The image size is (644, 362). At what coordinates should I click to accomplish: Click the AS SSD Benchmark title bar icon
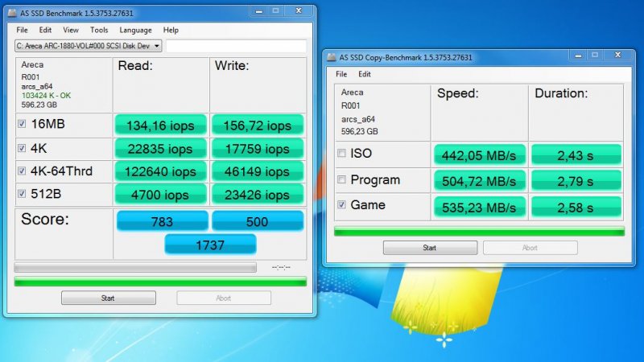pyautogui.click(x=12, y=13)
